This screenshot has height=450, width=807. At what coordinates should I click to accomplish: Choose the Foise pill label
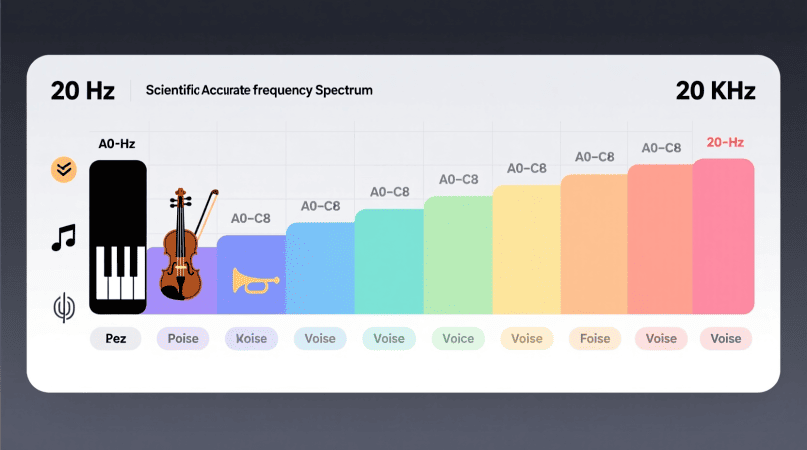click(x=594, y=339)
